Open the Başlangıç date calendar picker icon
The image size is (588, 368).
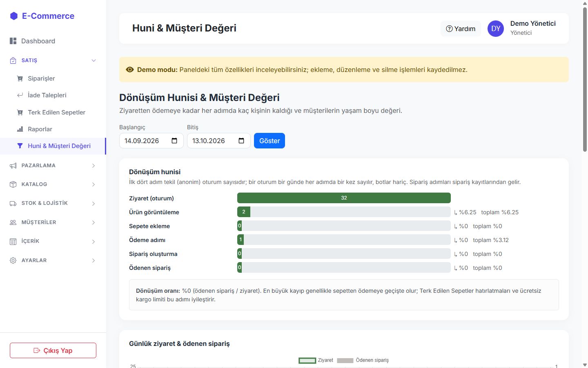pos(174,141)
